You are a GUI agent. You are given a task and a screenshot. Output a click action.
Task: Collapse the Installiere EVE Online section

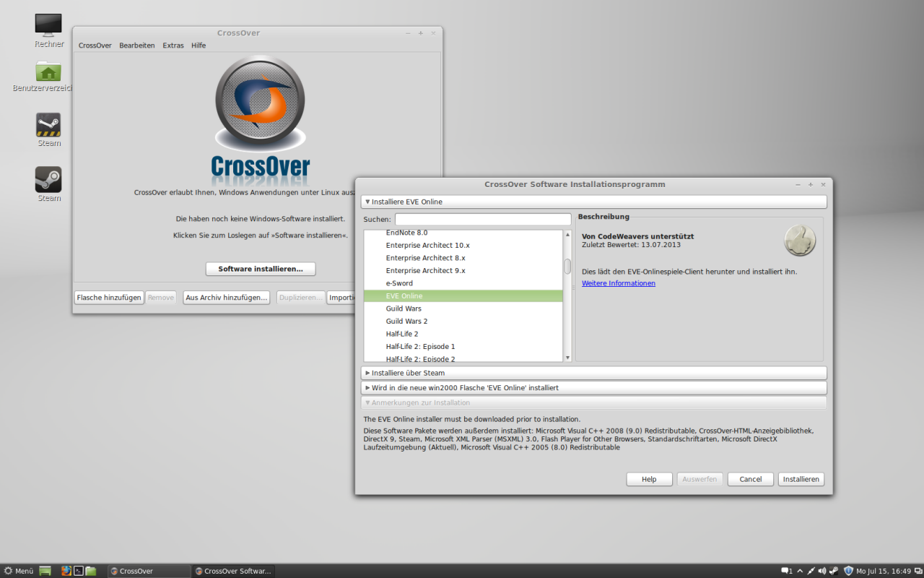pyautogui.click(x=593, y=202)
